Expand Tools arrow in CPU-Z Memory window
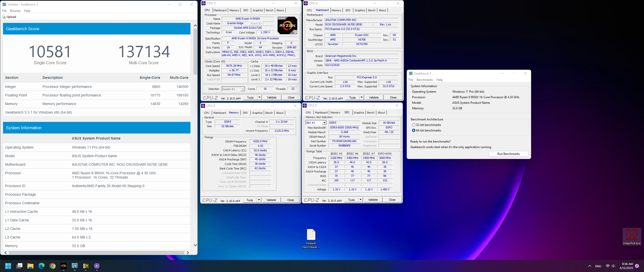Image resolution: width=644 pixels, height=272 pixels. 259,200
